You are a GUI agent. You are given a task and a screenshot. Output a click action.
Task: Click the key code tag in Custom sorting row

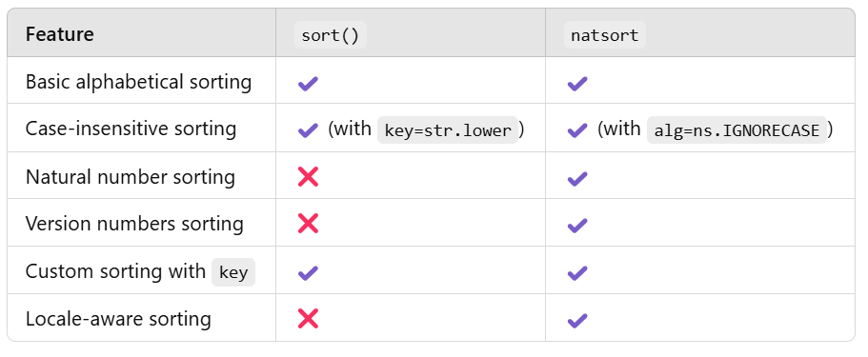pos(233,272)
